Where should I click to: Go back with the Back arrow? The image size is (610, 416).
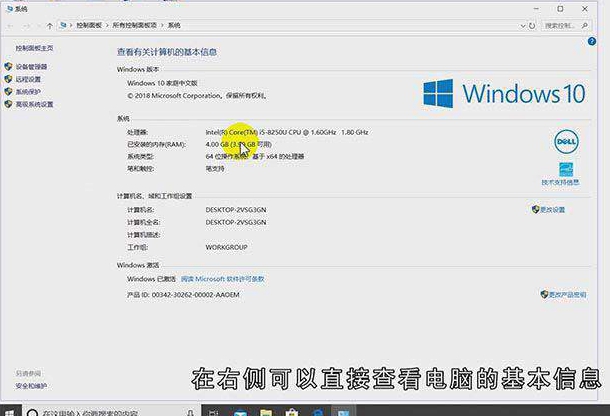coord(11,26)
